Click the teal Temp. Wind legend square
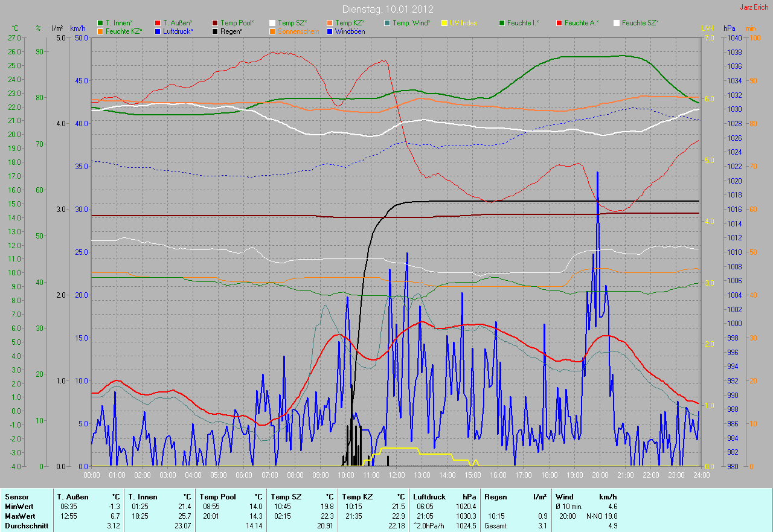Viewport: 773px width, 532px height. click(387, 23)
